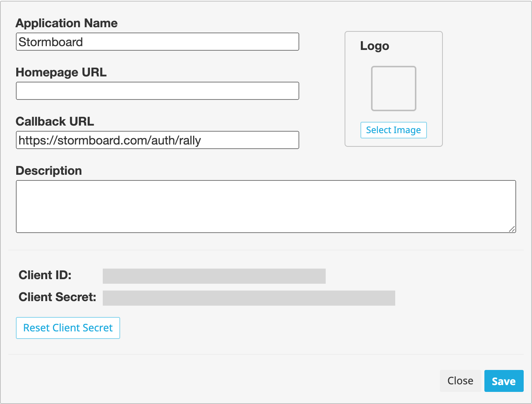This screenshot has width=532, height=404.
Task: Click the Client ID: label
Action: click(x=45, y=275)
